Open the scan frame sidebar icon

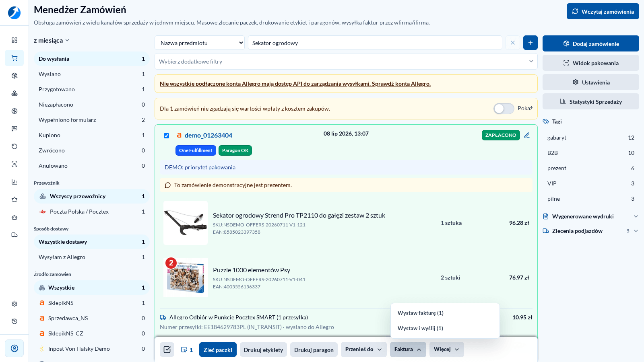pos(14,164)
